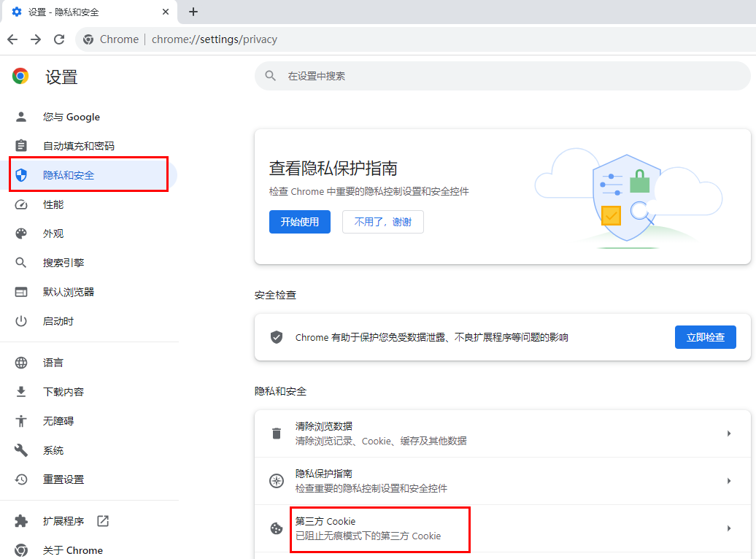The width and height of the screenshot is (756, 559).
Task: Click the privacy guide shield illustration
Action: coord(628,198)
